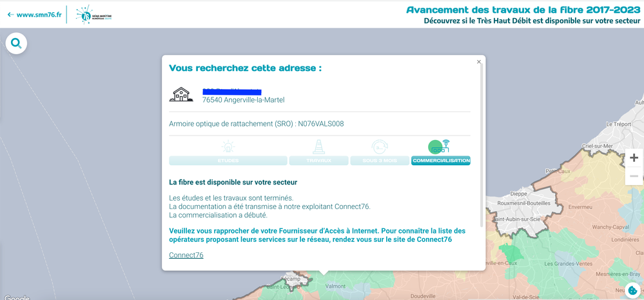Screen dimensions: 644x300
Task: Open the address search magnifier button
Action: pos(16,43)
